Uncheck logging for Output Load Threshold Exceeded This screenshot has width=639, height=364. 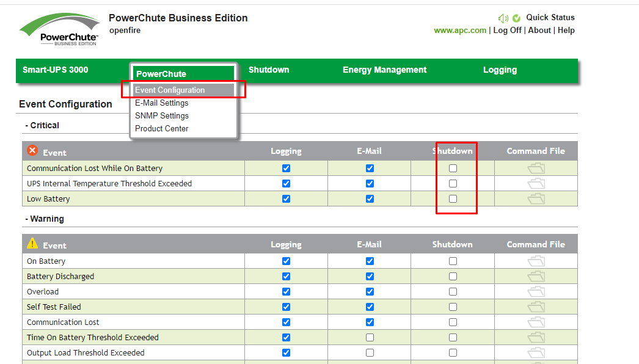286,352
